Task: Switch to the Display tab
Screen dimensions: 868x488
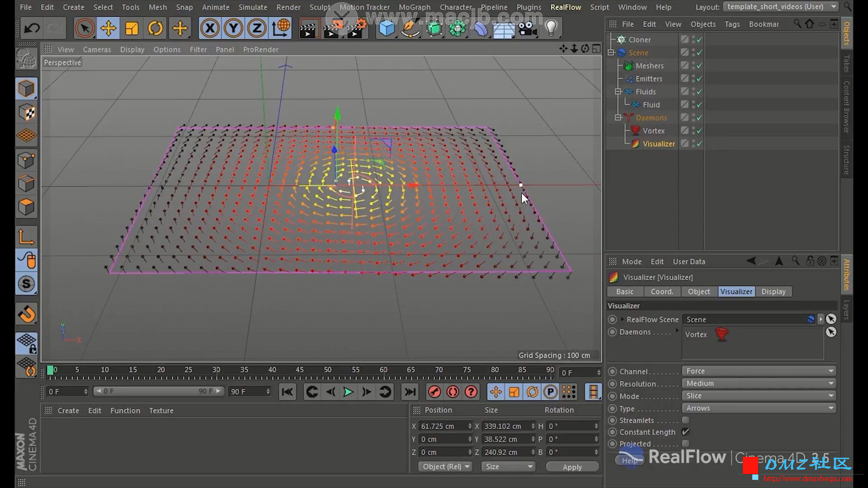Action: coord(773,291)
